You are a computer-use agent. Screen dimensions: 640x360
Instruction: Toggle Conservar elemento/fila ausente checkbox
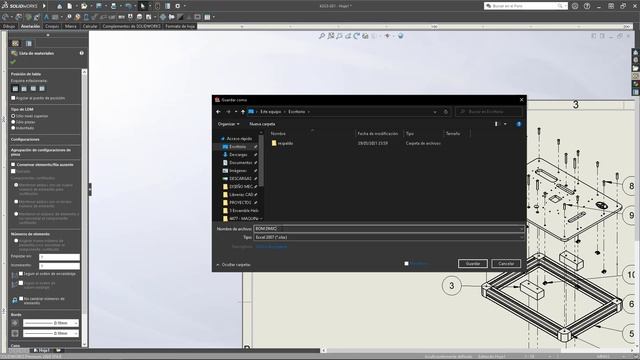pyautogui.click(x=13, y=164)
